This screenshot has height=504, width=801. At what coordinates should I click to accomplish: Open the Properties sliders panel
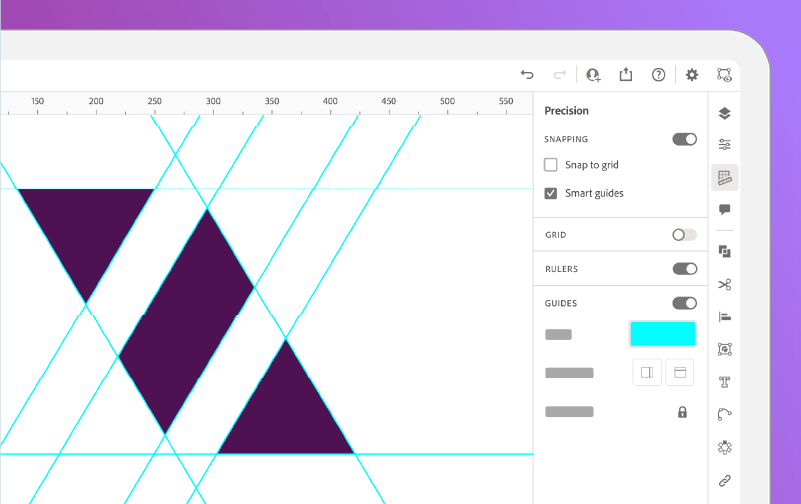tap(724, 145)
